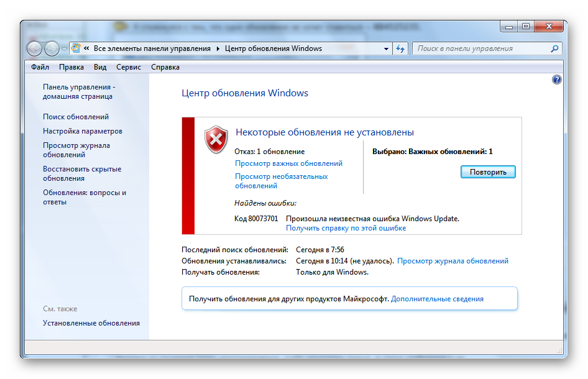Select Центр обновления Windows breadcrumb

click(x=273, y=48)
